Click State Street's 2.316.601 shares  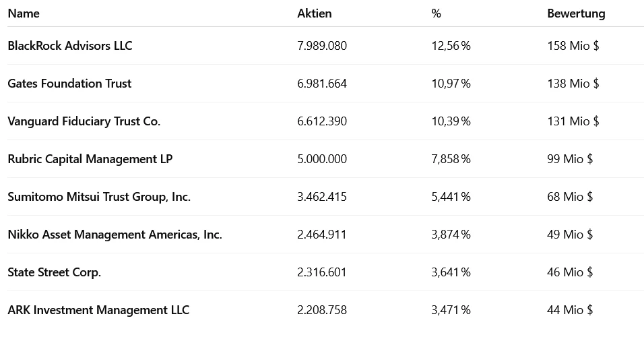coord(322,272)
